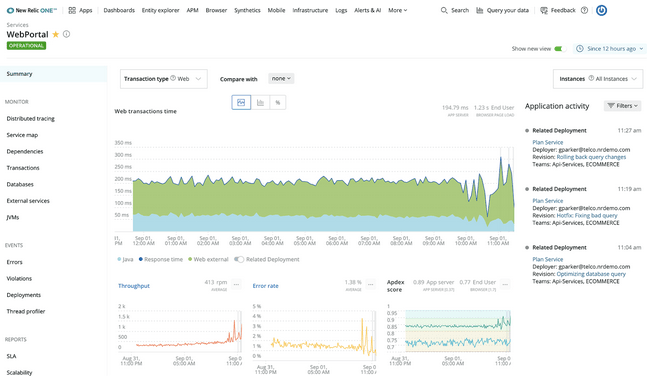Toggle the WebPortal favorite star
The image size is (647, 387).
click(56, 34)
